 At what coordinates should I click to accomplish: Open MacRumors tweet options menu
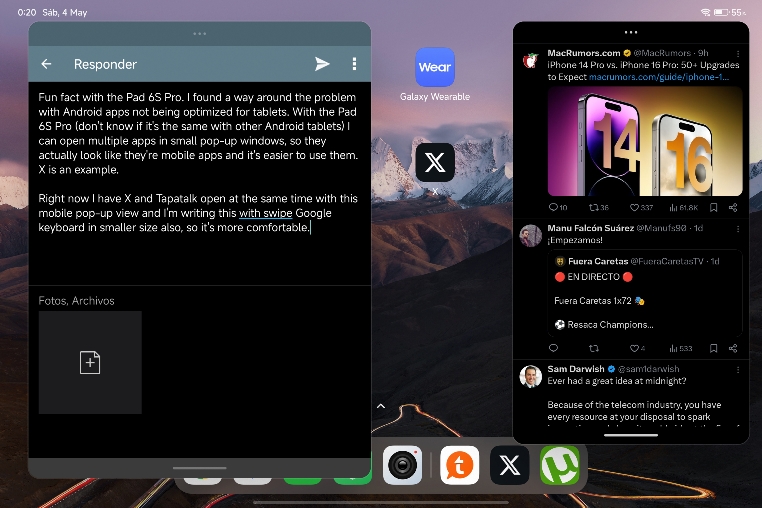(x=738, y=53)
